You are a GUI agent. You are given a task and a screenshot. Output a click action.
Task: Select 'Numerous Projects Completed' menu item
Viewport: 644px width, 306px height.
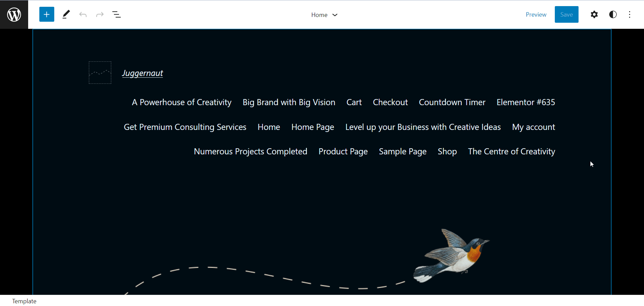(x=251, y=152)
